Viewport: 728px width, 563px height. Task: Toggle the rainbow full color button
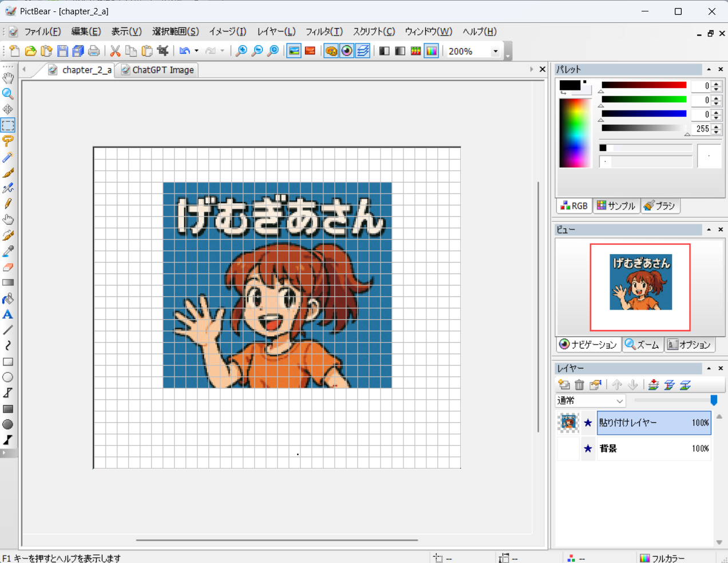[432, 51]
